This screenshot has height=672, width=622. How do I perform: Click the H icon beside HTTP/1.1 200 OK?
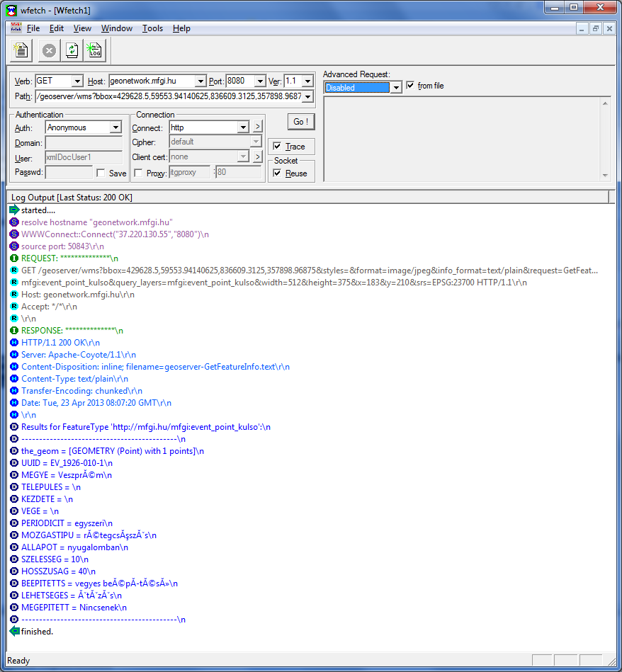click(x=14, y=343)
